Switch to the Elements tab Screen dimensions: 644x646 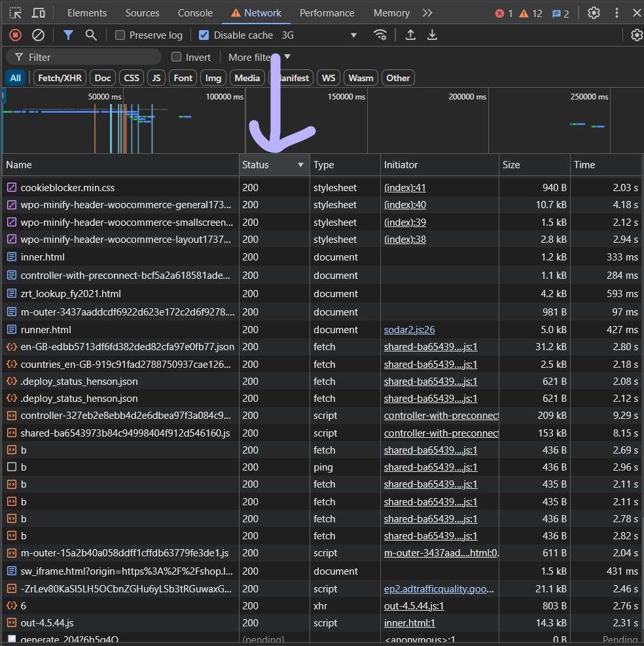(87, 13)
